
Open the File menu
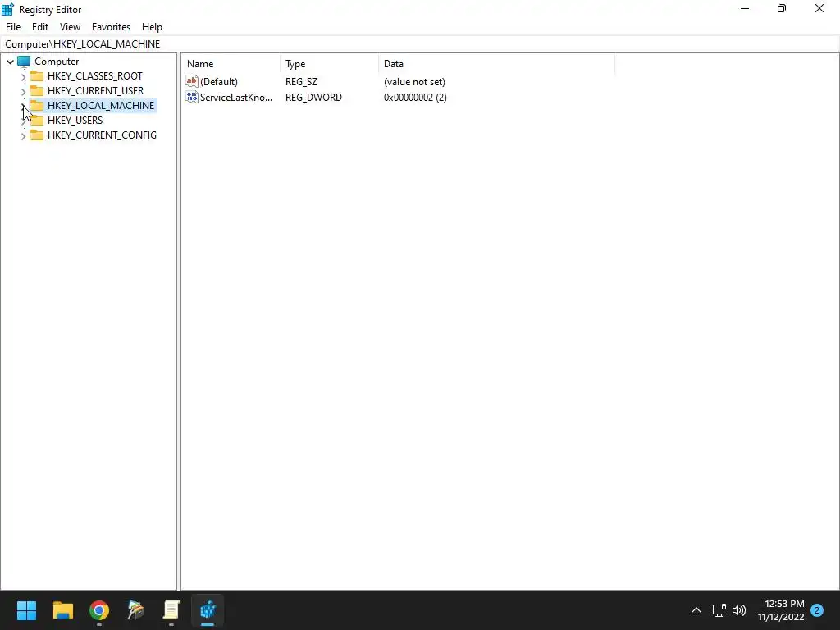pyautogui.click(x=13, y=27)
